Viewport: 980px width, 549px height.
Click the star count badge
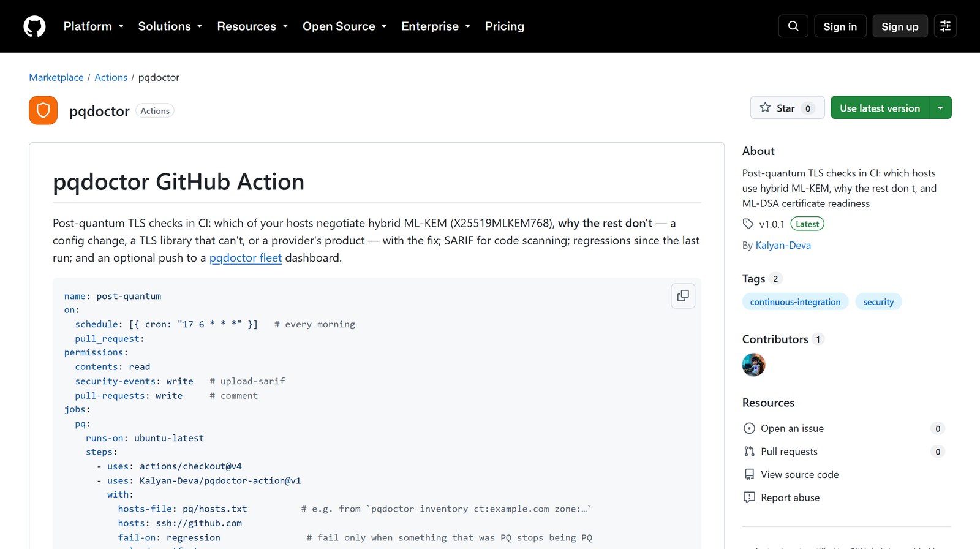808,108
